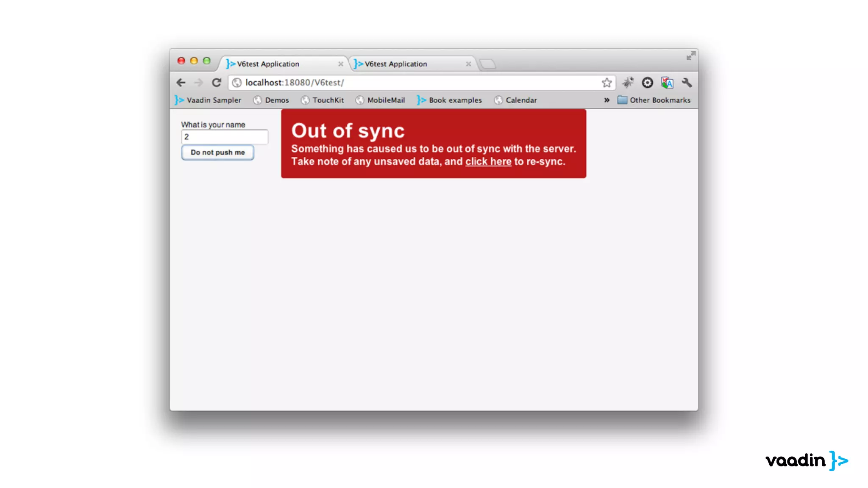Image resolution: width=868 pixels, height=488 pixels.
Task: Open a new empty tab
Action: pos(488,64)
